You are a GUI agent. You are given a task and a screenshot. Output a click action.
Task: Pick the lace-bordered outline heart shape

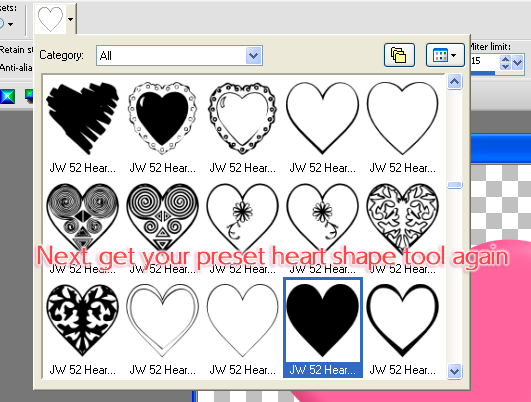point(242,118)
